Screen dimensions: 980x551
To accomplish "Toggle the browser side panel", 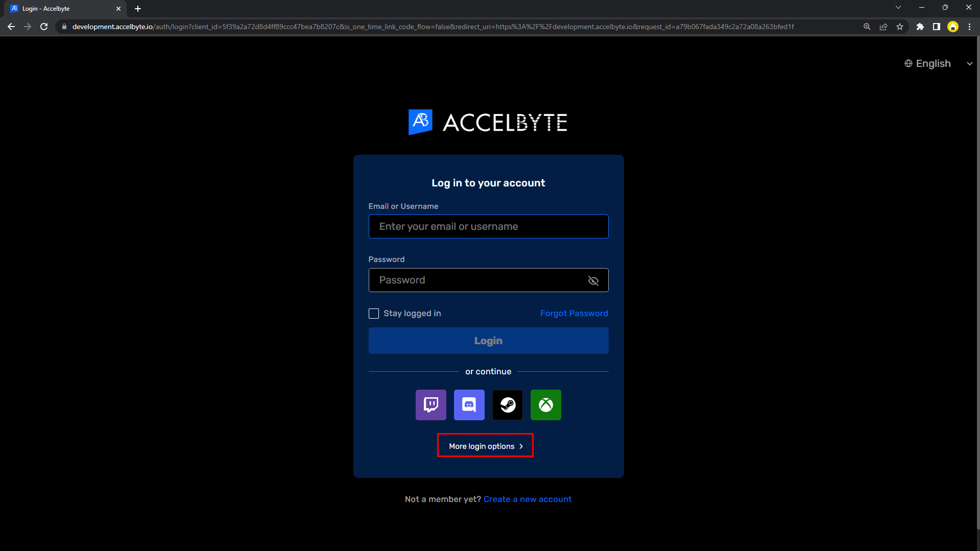I will [936, 27].
